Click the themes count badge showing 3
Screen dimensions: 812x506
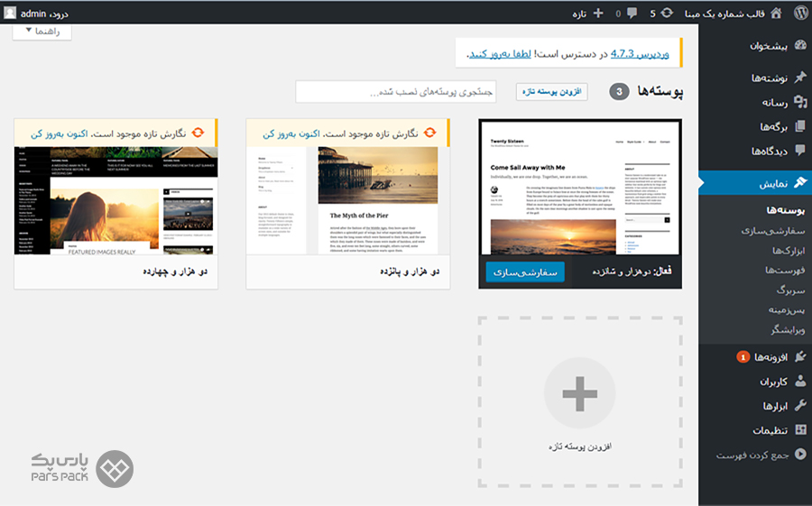tap(619, 92)
